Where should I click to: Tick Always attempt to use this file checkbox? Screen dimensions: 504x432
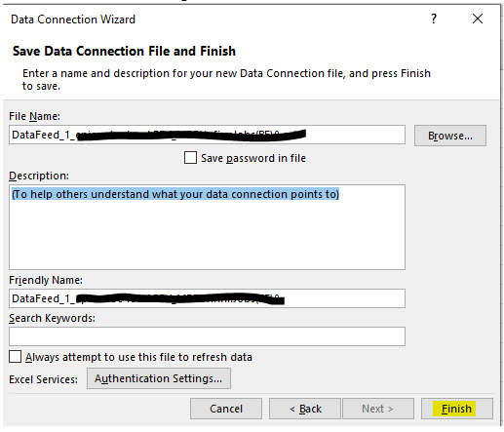point(16,357)
